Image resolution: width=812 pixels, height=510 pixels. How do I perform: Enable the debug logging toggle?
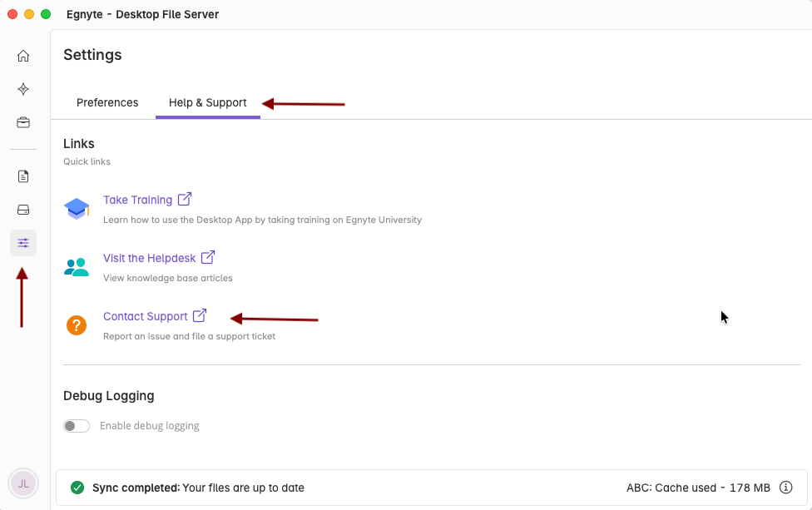click(x=77, y=426)
